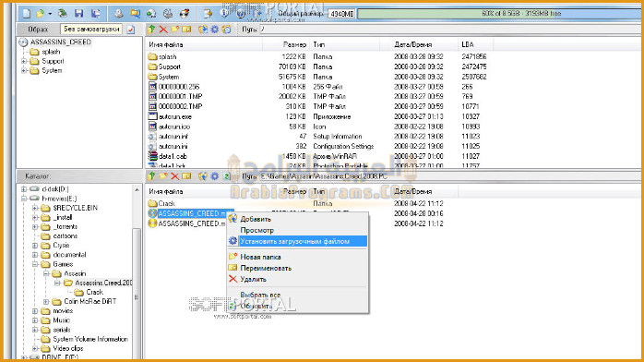The image size is (644, 362).
Task: Click the 4948MB total size field
Action: pos(341,14)
